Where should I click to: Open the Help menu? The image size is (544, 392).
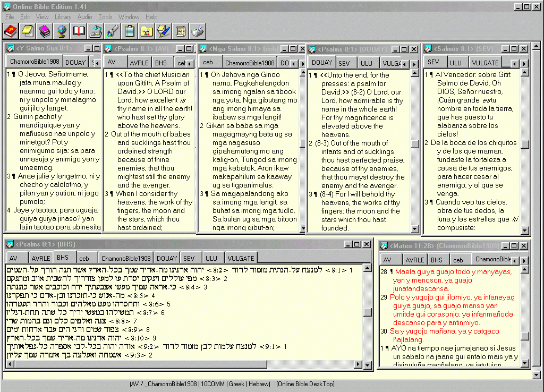[x=151, y=17]
